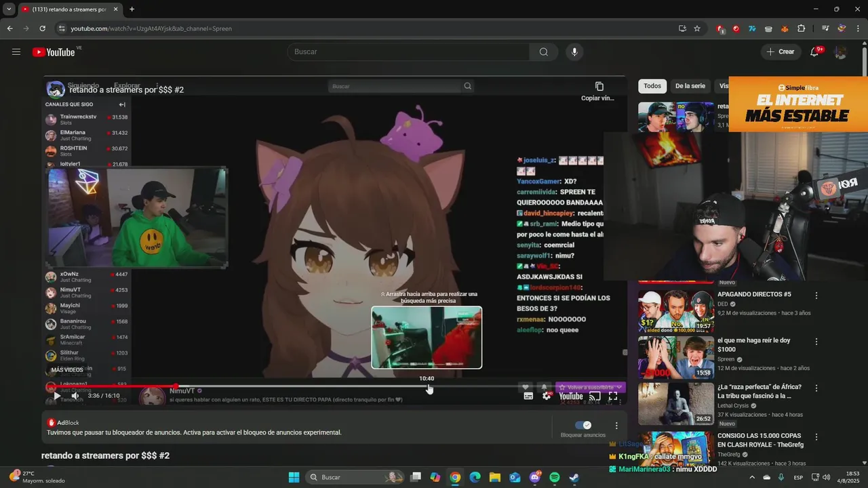Toggle subtitles in the video player
The height and width of the screenshot is (488, 868).
528,396
